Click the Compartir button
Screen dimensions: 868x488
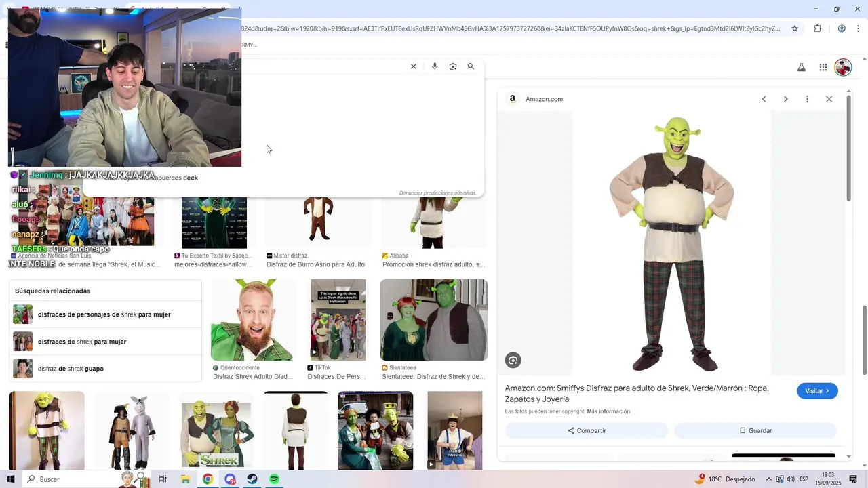[x=587, y=430]
